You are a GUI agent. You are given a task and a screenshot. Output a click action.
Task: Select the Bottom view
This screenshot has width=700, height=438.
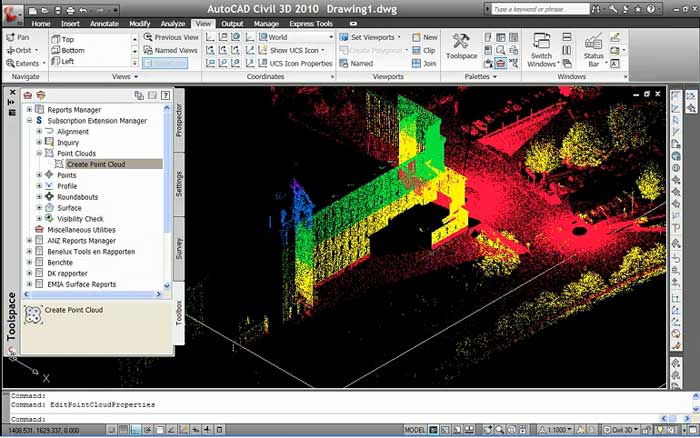[x=68, y=50]
